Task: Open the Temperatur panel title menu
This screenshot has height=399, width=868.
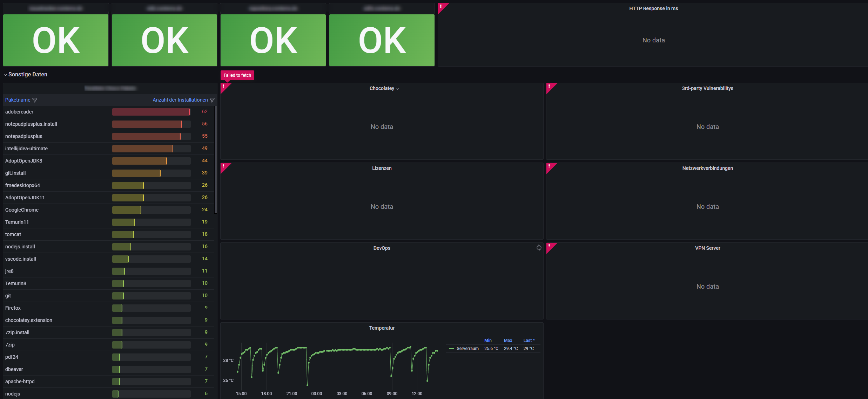Action: 382,328
